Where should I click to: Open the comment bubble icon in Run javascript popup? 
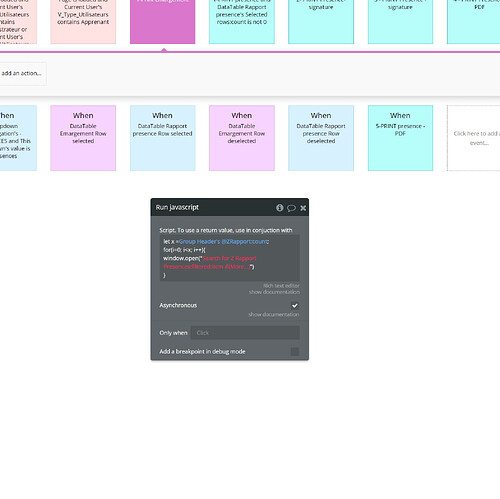[291, 208]
